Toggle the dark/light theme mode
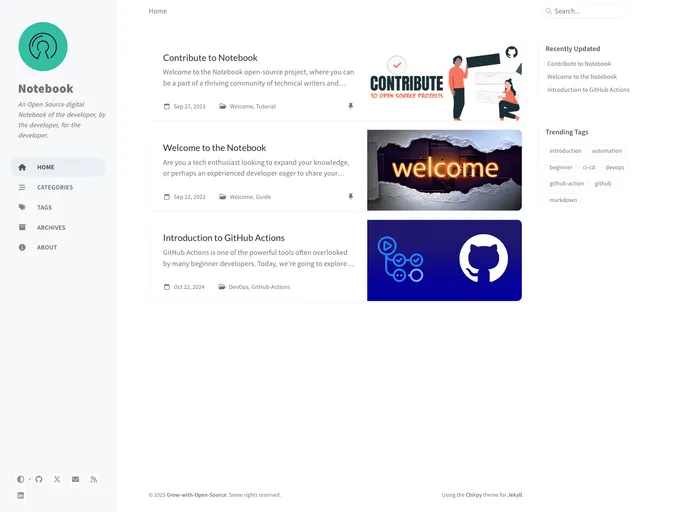688x512 pixels. point(20,479)
